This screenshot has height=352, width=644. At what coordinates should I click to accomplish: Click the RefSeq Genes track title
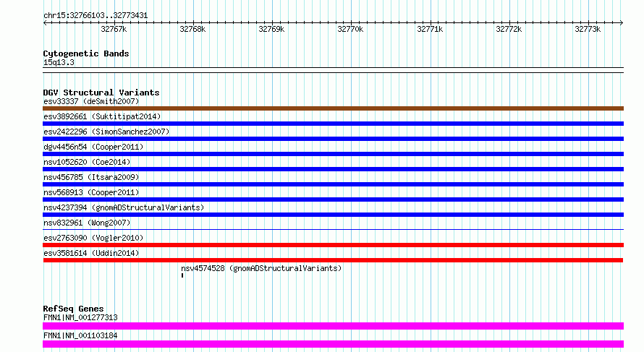coord(73,309)
